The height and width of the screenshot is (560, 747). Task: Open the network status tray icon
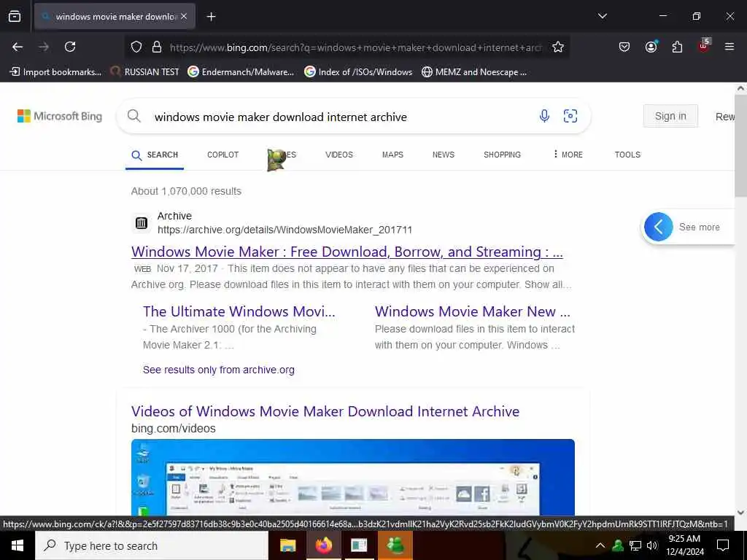tap(635, 545)
